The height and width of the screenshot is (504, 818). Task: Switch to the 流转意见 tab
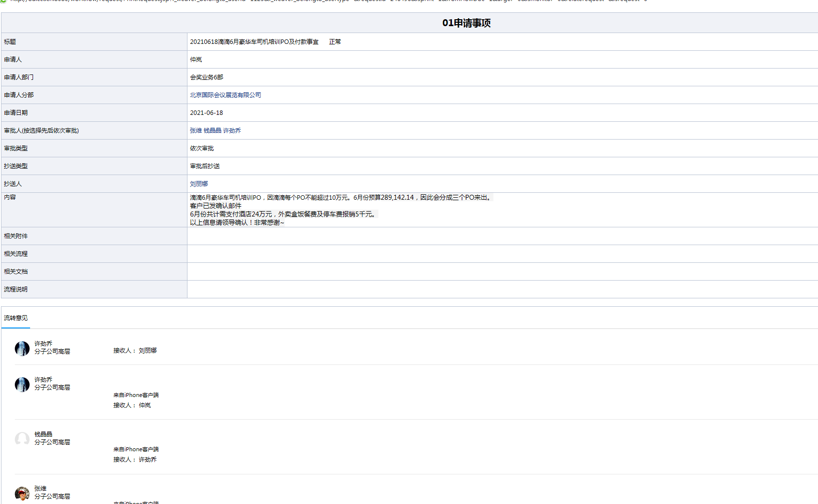point(16,318)
